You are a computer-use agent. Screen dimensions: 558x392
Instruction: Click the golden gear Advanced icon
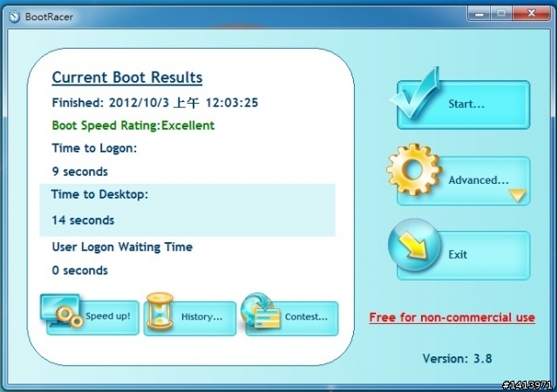(414, 169)
